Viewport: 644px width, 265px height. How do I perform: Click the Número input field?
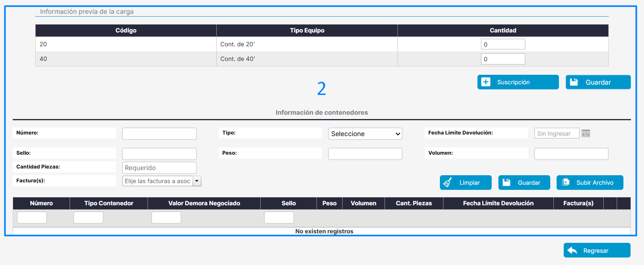tap(159, 134)
